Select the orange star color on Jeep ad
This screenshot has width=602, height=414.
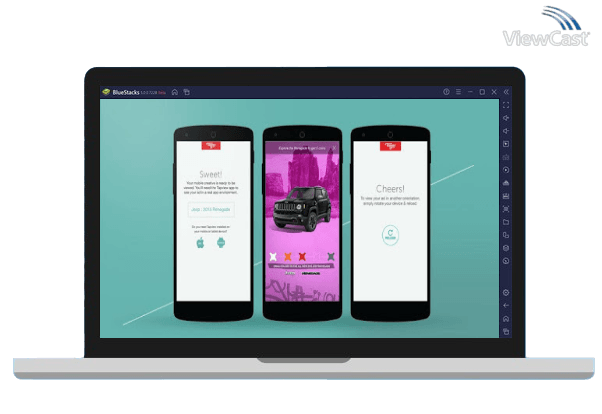click(288, 256)
